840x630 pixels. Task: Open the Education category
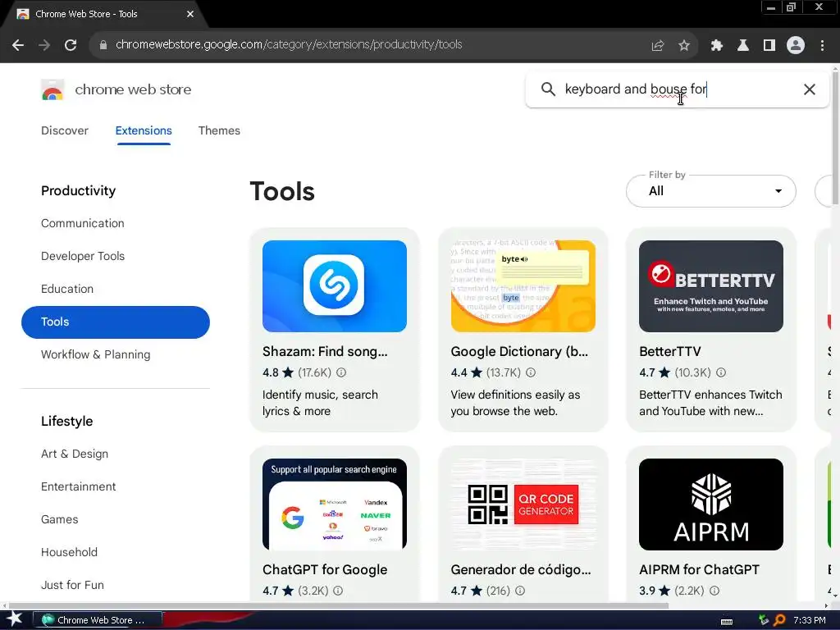click(x=67, y=289)
